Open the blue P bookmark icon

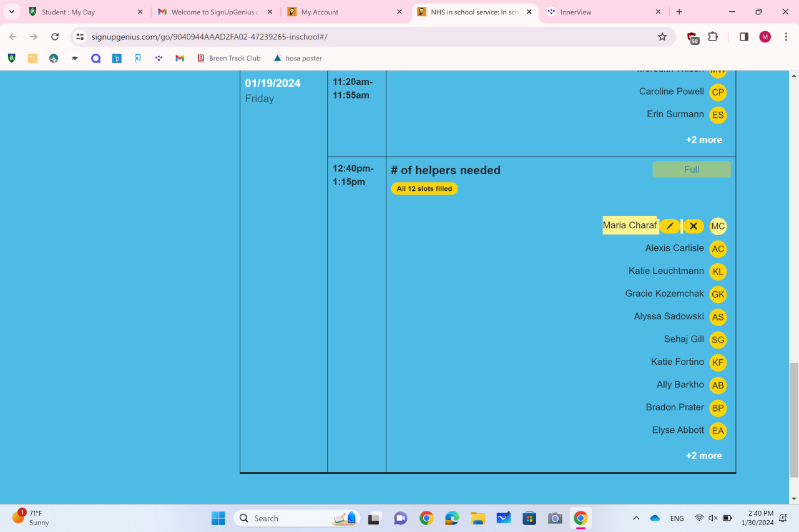[117, 58]
